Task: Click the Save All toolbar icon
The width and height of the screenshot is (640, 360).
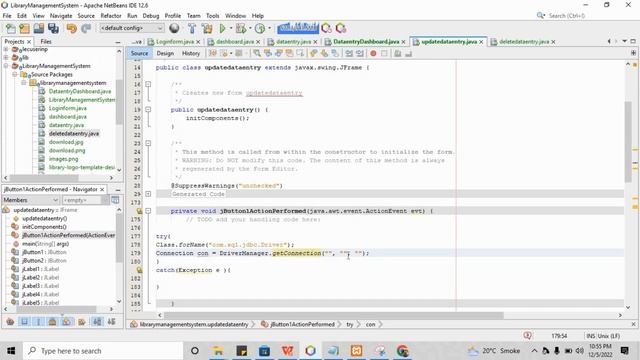Action: click(x=53, y=28)
